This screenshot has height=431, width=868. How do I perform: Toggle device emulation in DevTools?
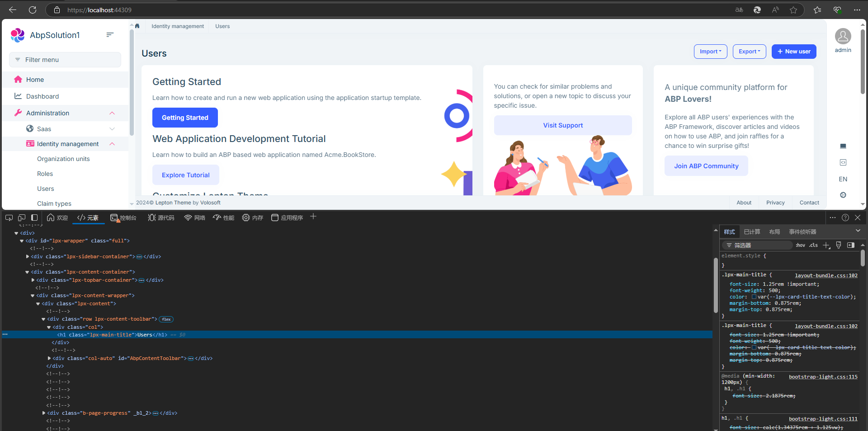22,218
